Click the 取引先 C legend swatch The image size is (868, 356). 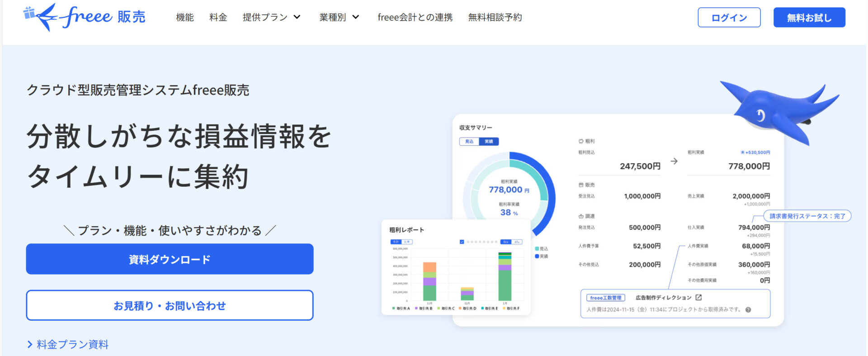(x=439, y=308)
